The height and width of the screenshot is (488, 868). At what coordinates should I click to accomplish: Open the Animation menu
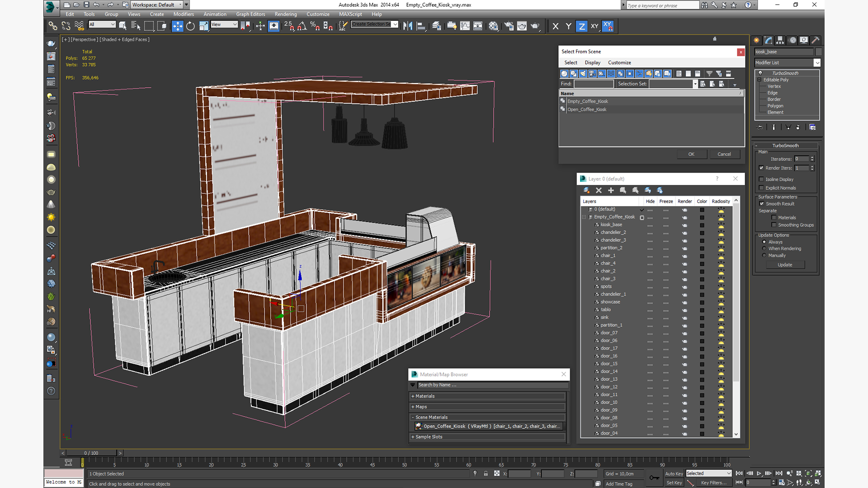click(215, 14)
